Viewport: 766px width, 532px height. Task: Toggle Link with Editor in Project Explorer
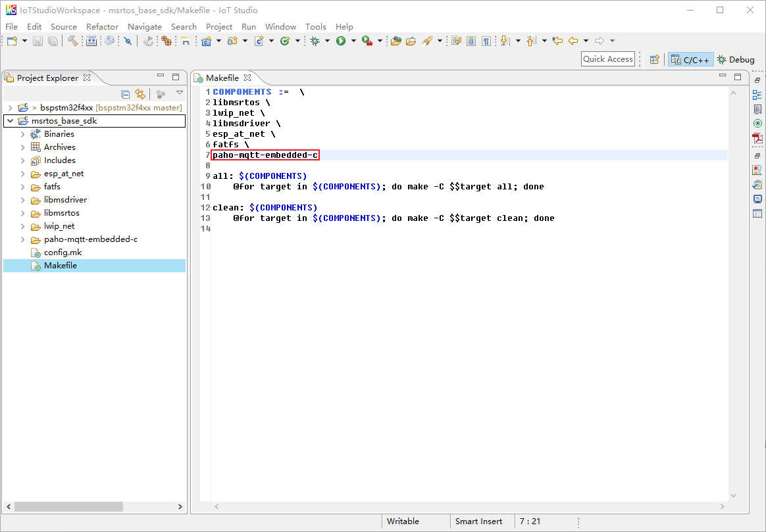[x=140, y=94]
